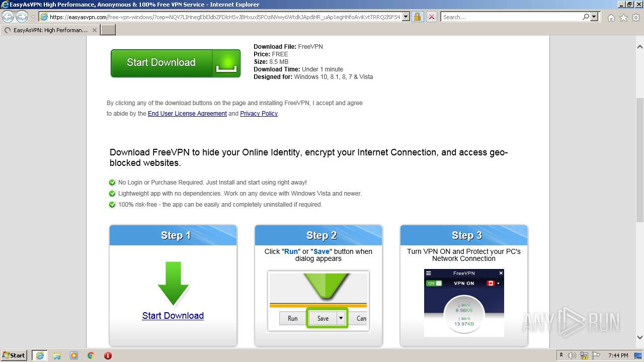Screen dimensions: 644x362
Task: Click the page scrollbar up arrow
Action: [x=640, y=47]
